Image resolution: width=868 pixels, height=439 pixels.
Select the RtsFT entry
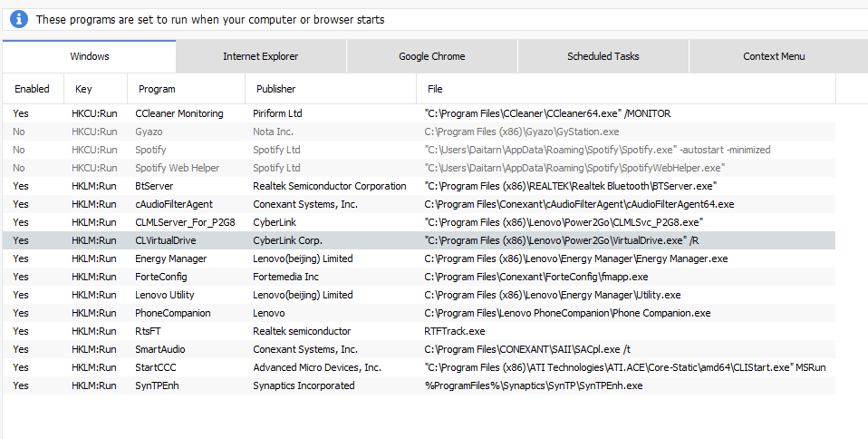pos(420,331)
